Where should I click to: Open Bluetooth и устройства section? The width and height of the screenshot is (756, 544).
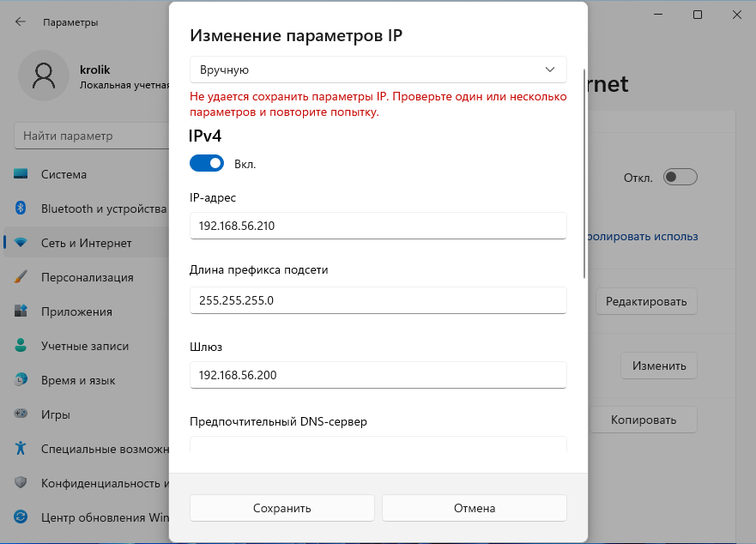pos(87,209)
